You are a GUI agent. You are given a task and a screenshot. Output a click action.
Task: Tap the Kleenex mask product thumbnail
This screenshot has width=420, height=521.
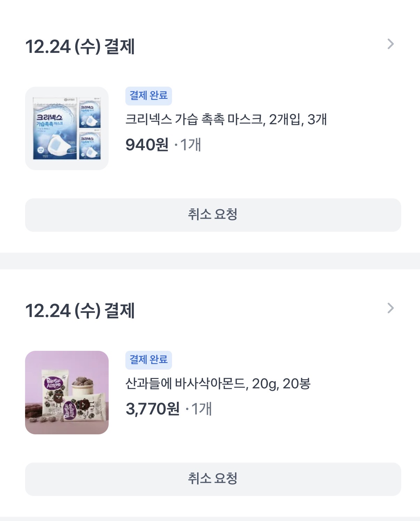[67, 128]
